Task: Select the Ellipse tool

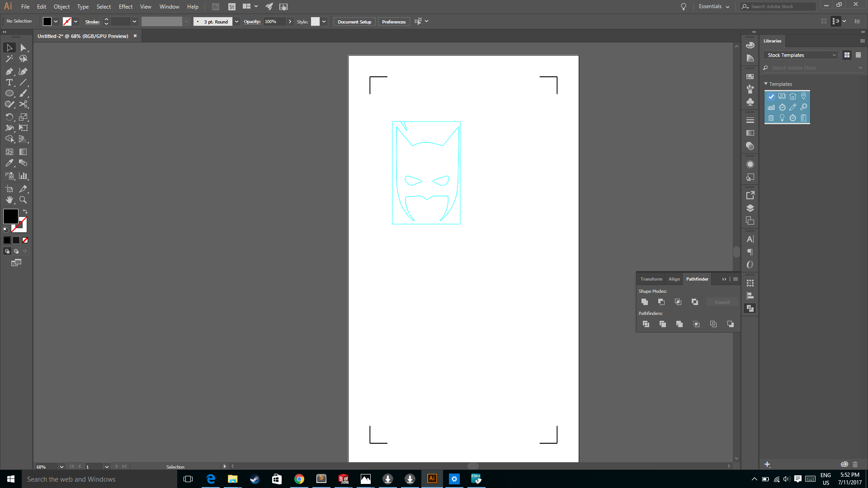Action: tap(9, 94)
